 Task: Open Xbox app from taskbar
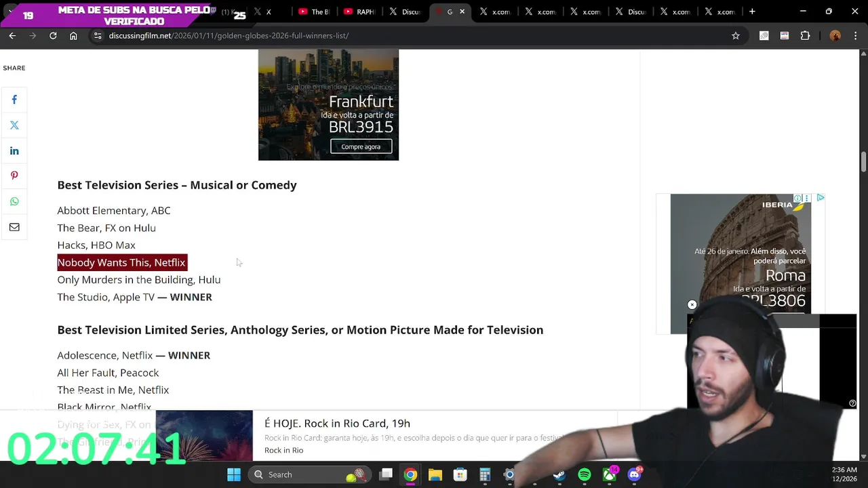[x=609, y=474]
